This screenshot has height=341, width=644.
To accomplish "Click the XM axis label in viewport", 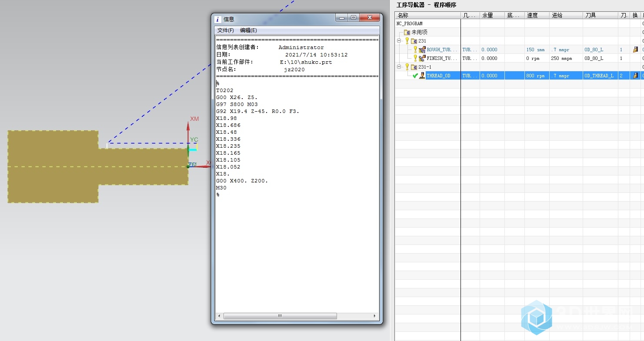I will coord(194,119).
